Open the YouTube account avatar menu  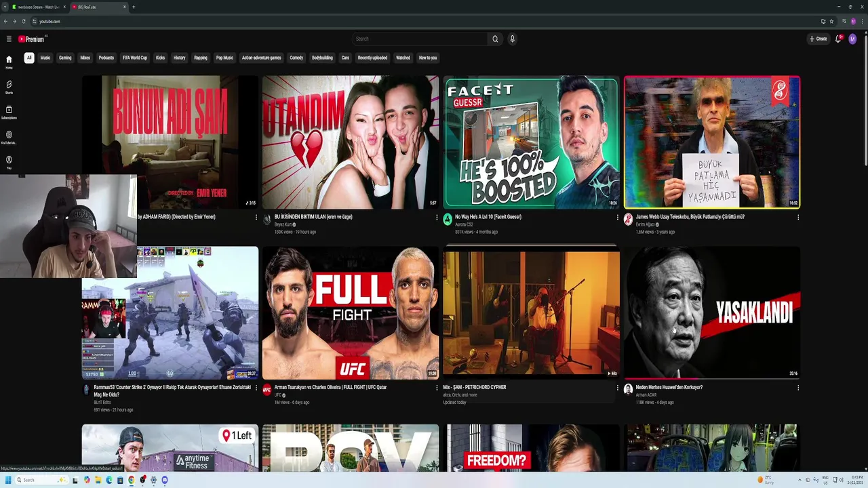[x=853, y=39]
